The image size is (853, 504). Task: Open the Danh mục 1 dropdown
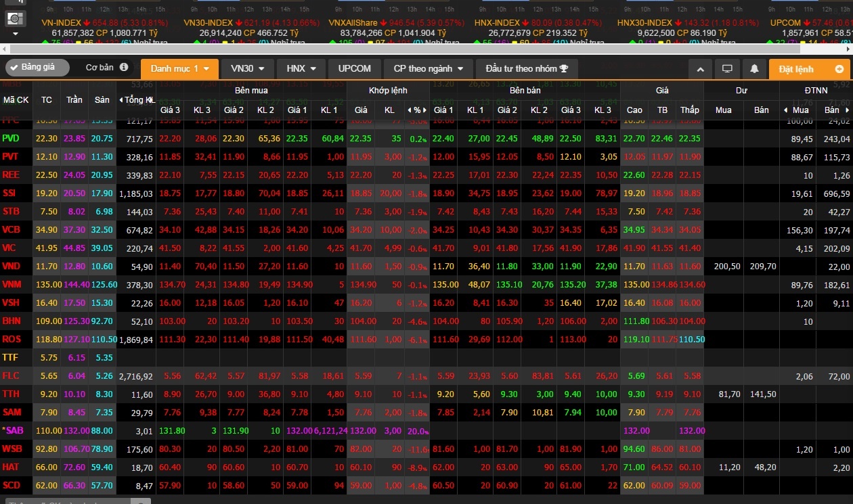[179, 69]
